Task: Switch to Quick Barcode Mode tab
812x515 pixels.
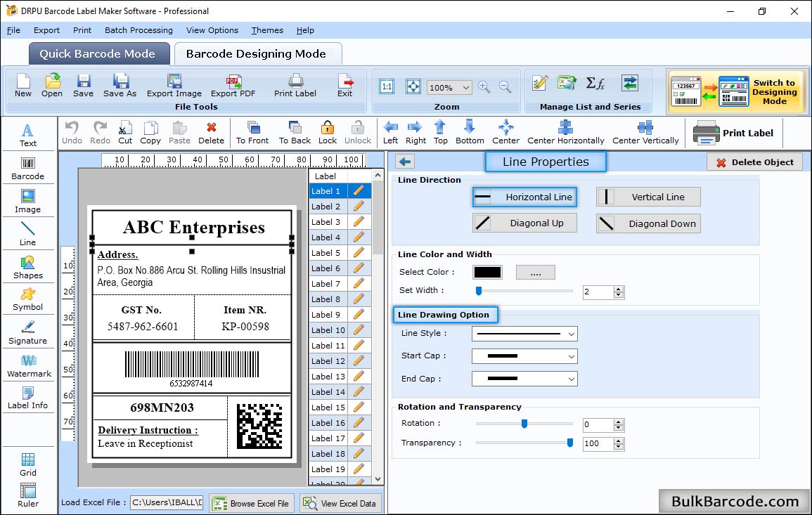Action: coord(99,54)
